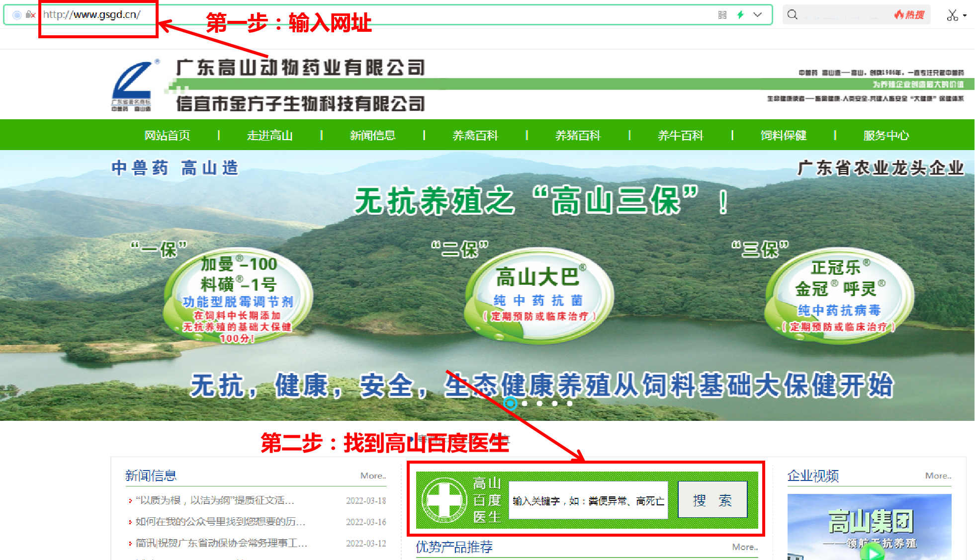The height and width of the screenshot is (560, 975).
Task: Click the 搜索 search button
Action: click(712, 500)
